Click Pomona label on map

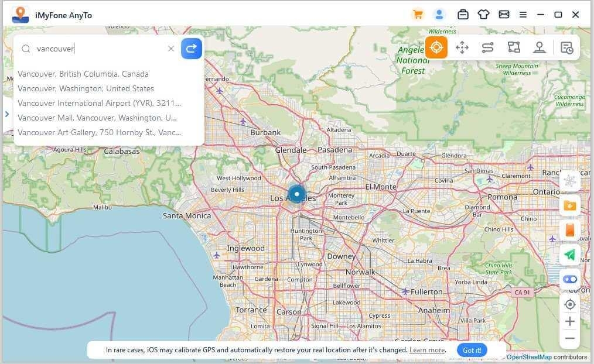[503, 197]
